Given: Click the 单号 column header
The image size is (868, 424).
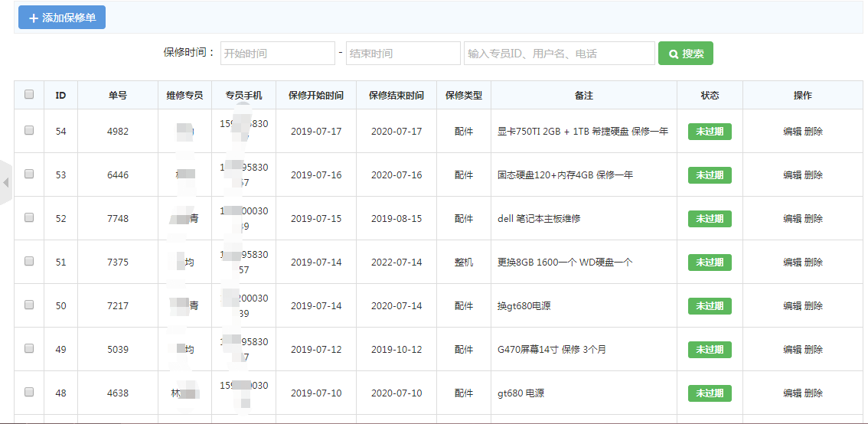Looking at the screenshot, I should click(118, 95).
